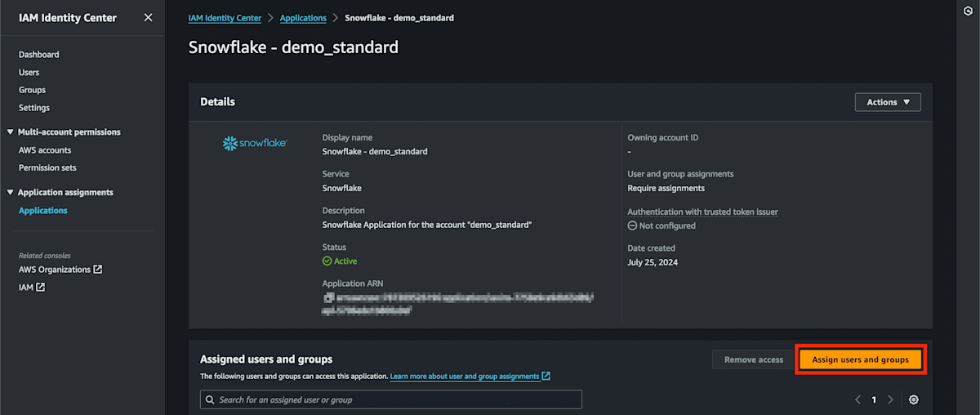Collapse Application assignments section

click(10, 192)
